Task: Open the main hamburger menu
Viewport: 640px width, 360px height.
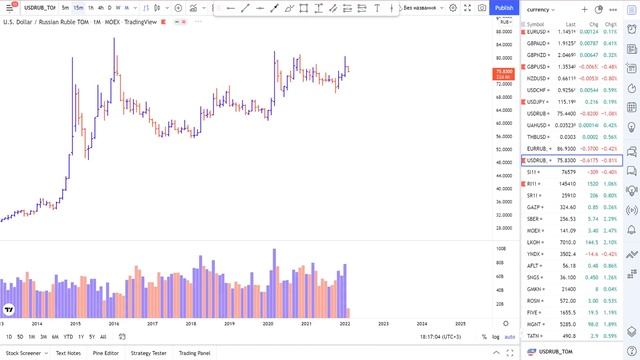Action: click(x=9, y=8)
